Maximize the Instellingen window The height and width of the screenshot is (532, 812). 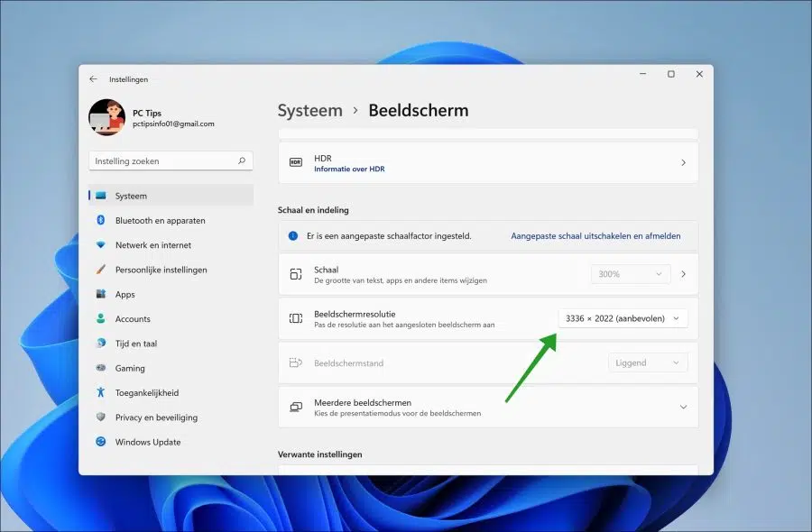pos(671,74)
